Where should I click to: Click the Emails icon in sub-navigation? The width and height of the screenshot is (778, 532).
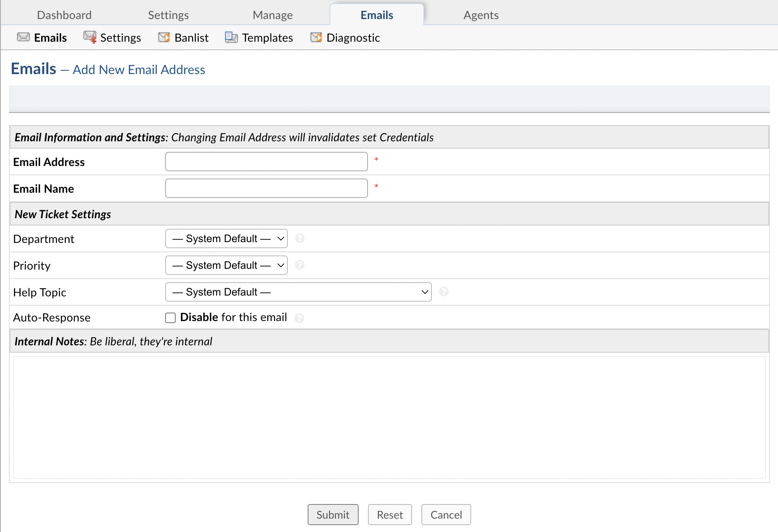click(x=23, y=38)
